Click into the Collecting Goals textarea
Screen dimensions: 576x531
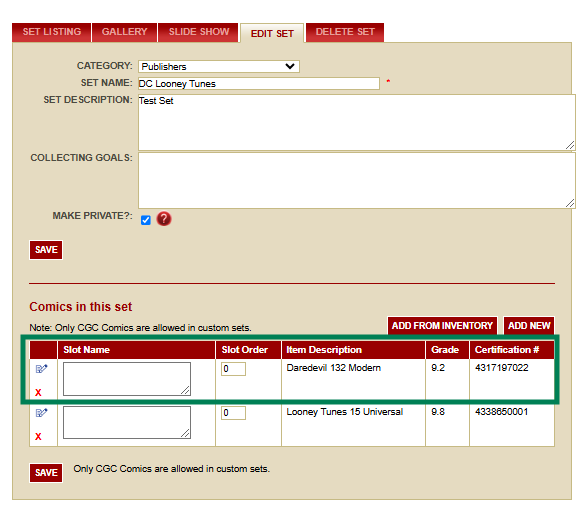coord(357,180)
